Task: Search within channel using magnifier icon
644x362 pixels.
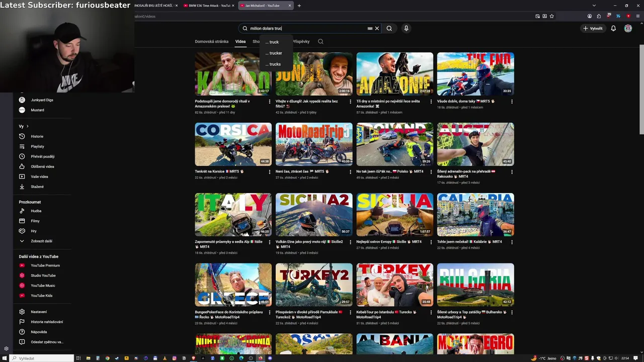Action: [x=320, y=42]
